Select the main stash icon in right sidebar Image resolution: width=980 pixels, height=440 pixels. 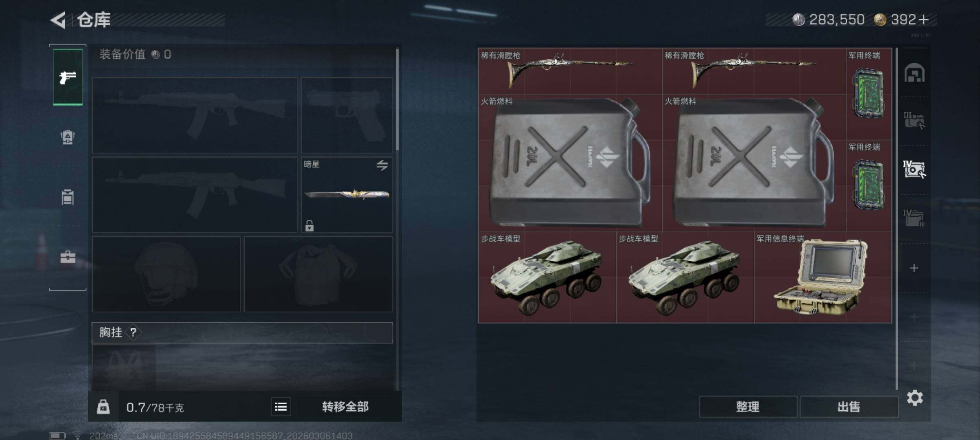[x=914, y=73]
